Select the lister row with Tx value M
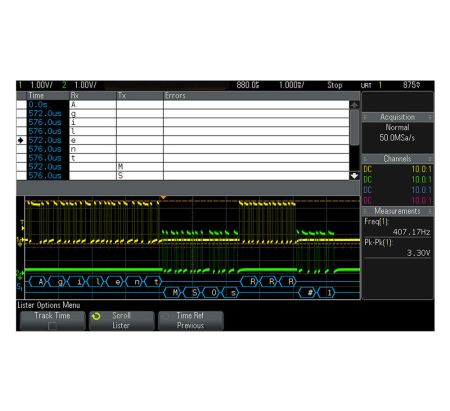The image size is (450, 411). click(x=183, y=167)
